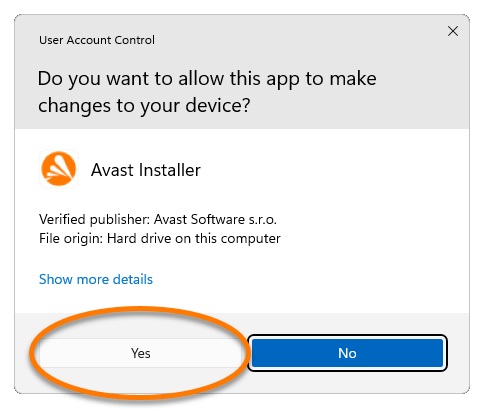Click the word "Control" in the dialog title
The image size is (482, 416).
tap(134, 40)
